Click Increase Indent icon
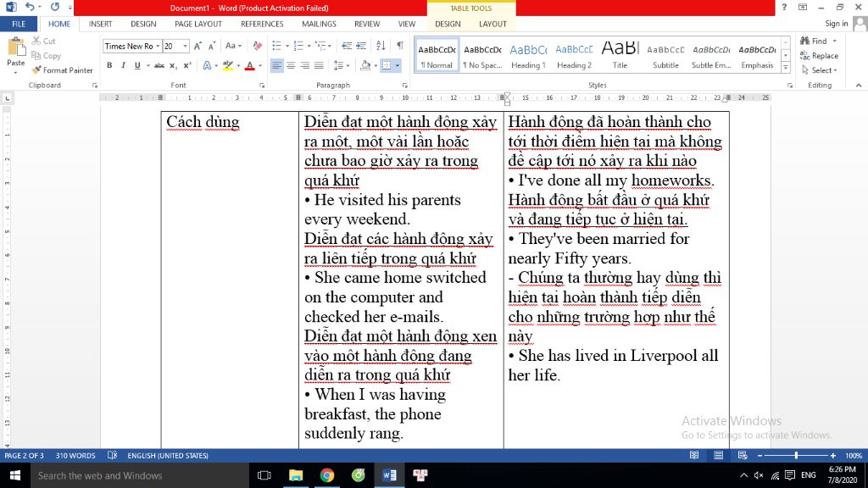868x488 pixels. pos(361,46)
